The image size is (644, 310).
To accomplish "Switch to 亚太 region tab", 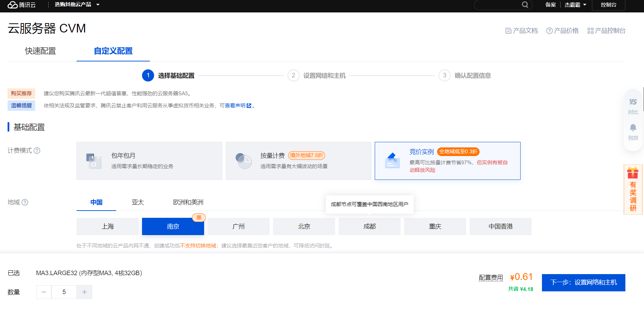I will pyautogui.click(x=138, y=202).
